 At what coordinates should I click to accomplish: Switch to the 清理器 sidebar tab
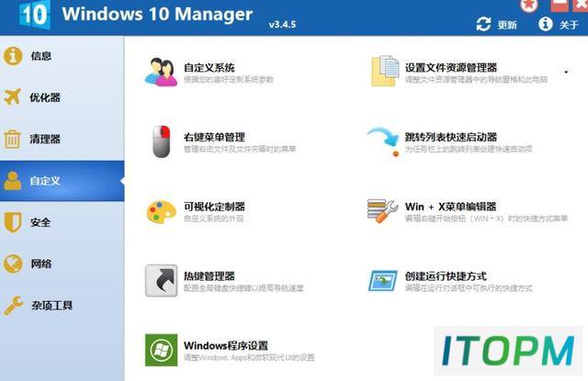click(62, 139)
